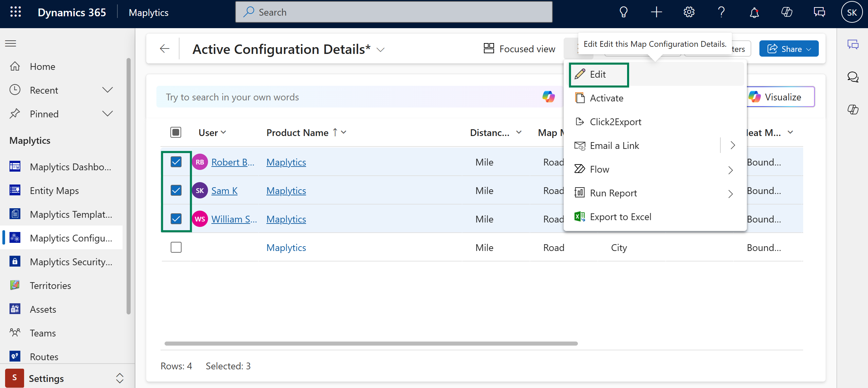This screenshot has width=868, height=388.
Task: Select Activate in the context menu
Action: tap(655, 98)
